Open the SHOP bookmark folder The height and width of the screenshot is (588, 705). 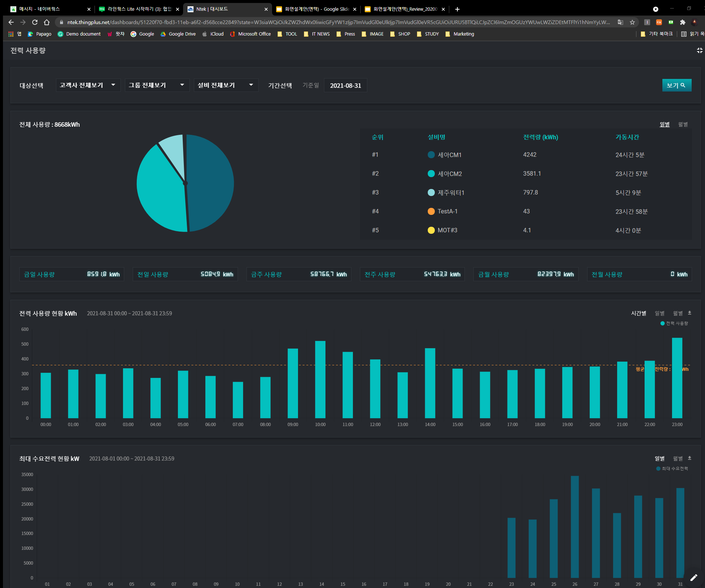point(400,34)
